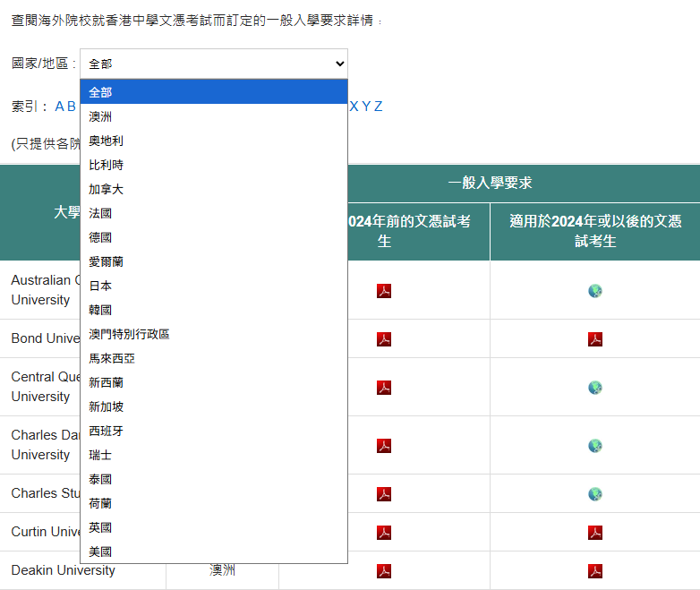Select 澳門特別行政區 option
The image size is (700, 590).
pyautogui.click(x=214, y=334)
